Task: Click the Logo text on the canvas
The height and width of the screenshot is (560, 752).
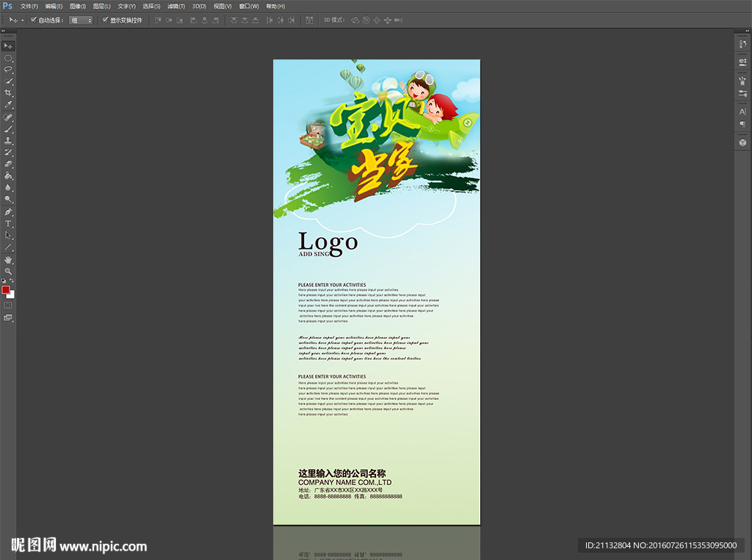Action: [328, 241]
